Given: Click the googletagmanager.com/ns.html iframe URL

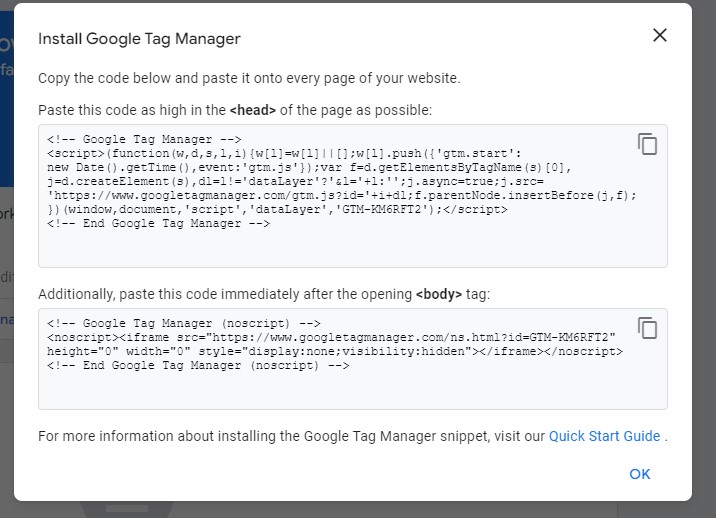Looking at the screenshot, I should tap(411, 338).
